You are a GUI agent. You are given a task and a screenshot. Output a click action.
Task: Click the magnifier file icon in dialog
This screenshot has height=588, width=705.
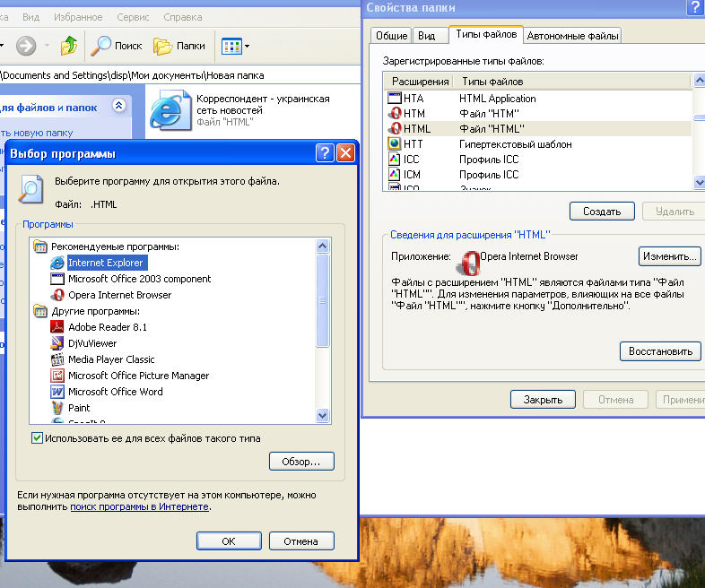pyautogui.click(x=30, y=189)
